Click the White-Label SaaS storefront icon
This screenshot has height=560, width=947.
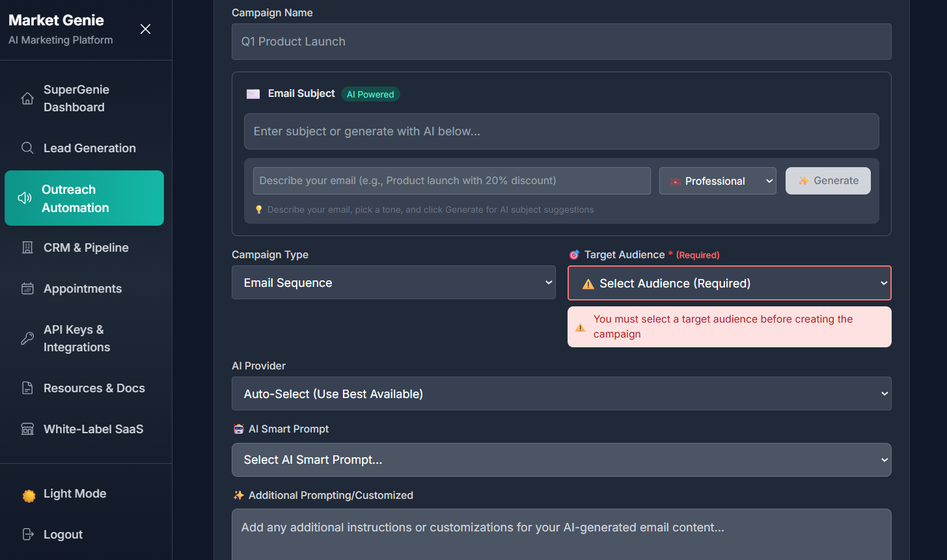click(x=27, y=429)
